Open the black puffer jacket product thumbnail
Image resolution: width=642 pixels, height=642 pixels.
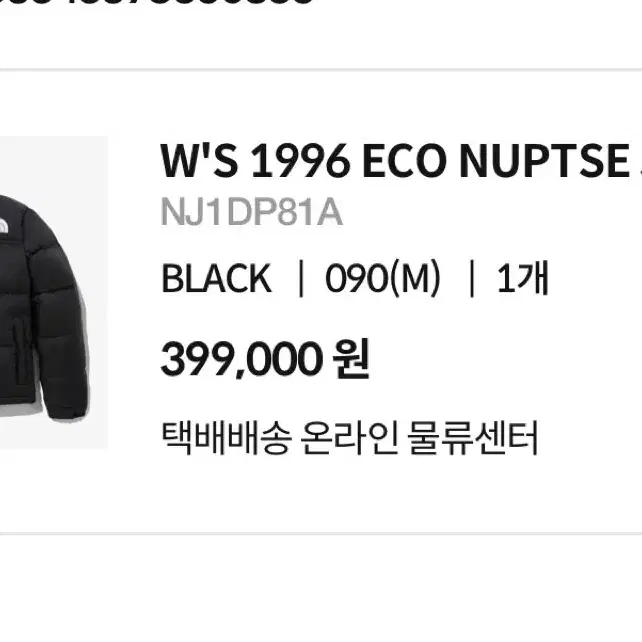tap(54, 292)
